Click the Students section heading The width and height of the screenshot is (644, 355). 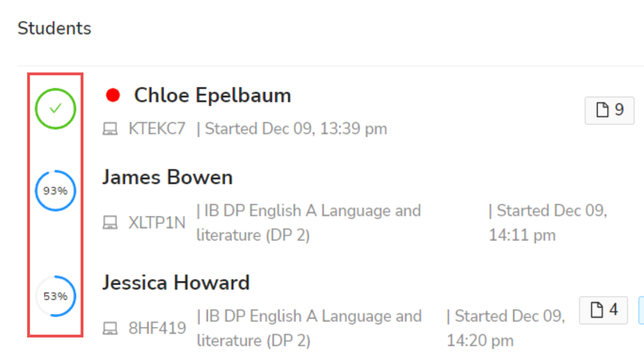pyautogui.click(x=54, y=28)
